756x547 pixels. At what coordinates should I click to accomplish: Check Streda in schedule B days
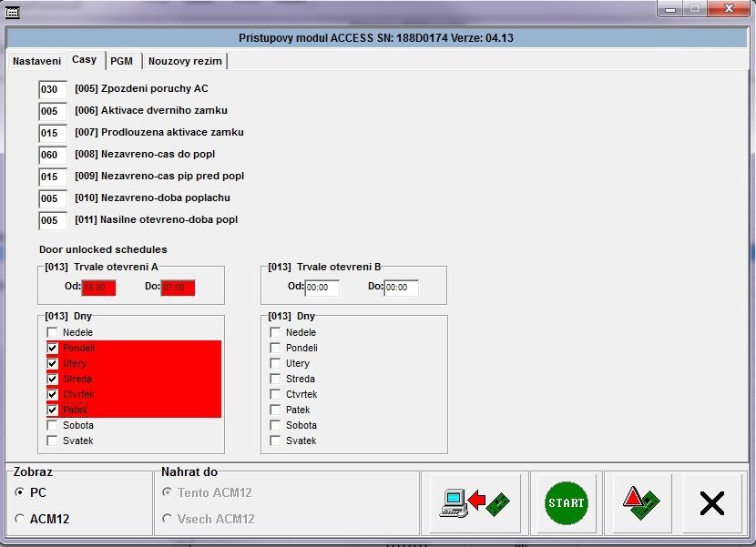point(276,380)
